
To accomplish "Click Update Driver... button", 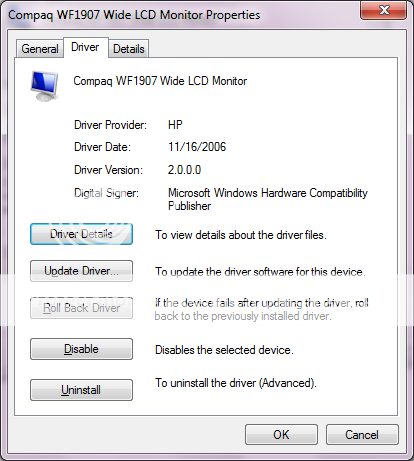I will (81, 271).
